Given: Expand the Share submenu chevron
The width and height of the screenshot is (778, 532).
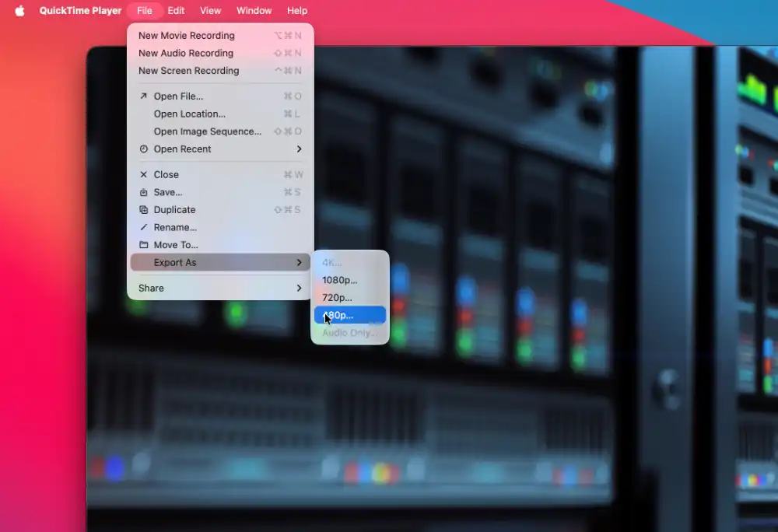Looking at the screenshot, I should point(299,289).
